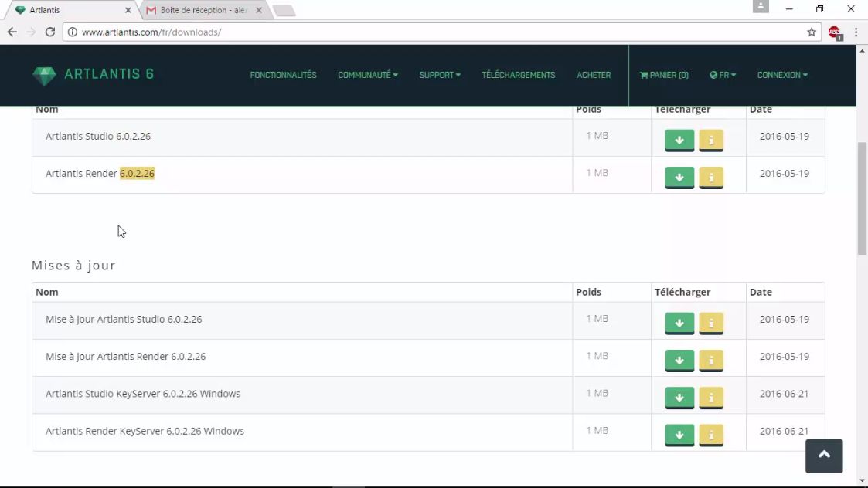This screenshot has height=488, width=868.
Task: Click Artlantis Studio KeyServer 6.0.2.26 Windows name
Action: coord(143,393)
